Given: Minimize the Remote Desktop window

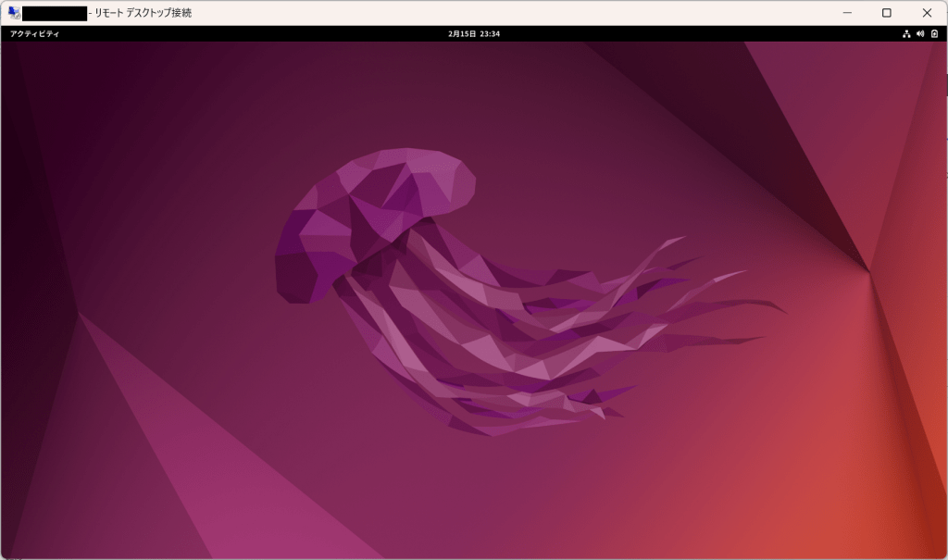Looking at the screenshot, I should 846,13.
